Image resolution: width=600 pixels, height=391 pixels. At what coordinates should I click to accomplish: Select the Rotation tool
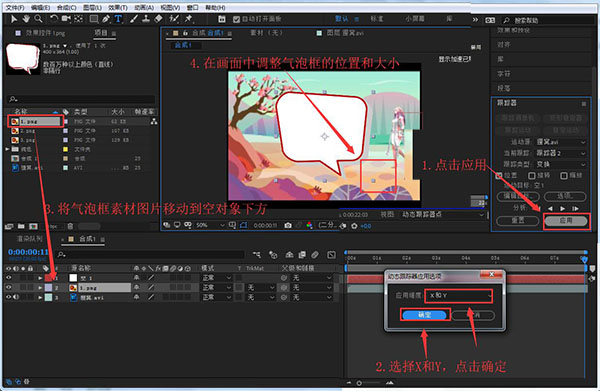54,19
